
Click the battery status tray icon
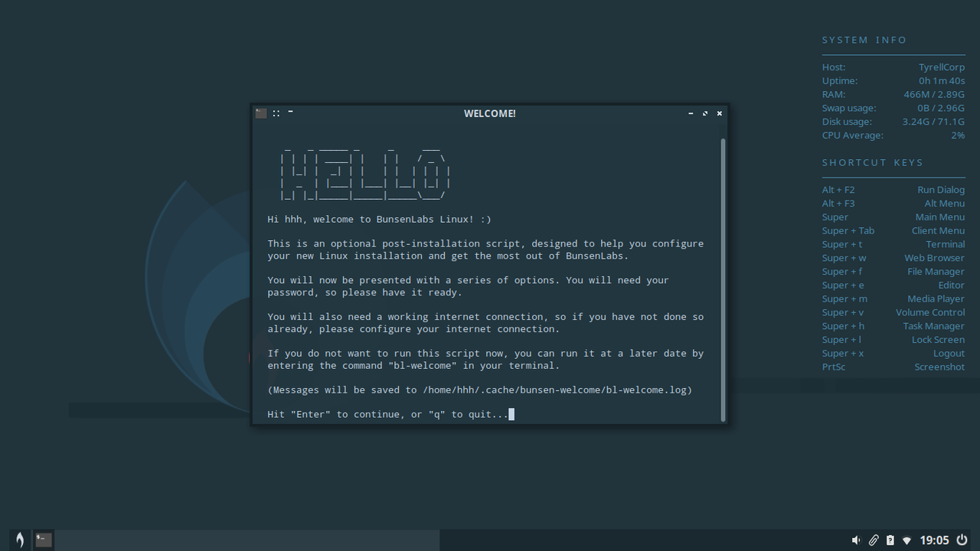coord(890,540)
